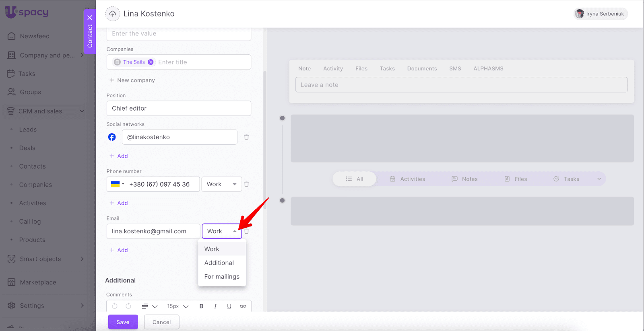The width and height of the screenshot is (644, 331).
Task: Click into the Position input field
Action: 179,109
